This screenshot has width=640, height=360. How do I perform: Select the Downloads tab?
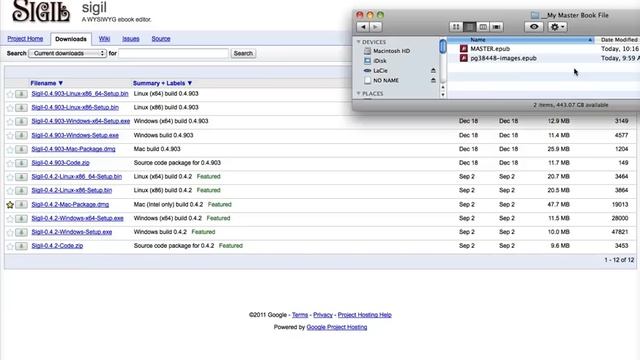71,39
